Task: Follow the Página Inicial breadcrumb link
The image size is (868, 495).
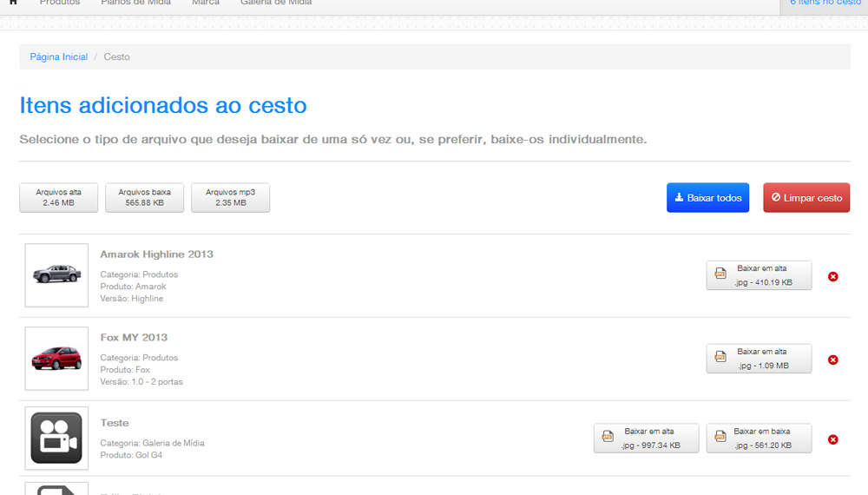Action: [59, 57]
